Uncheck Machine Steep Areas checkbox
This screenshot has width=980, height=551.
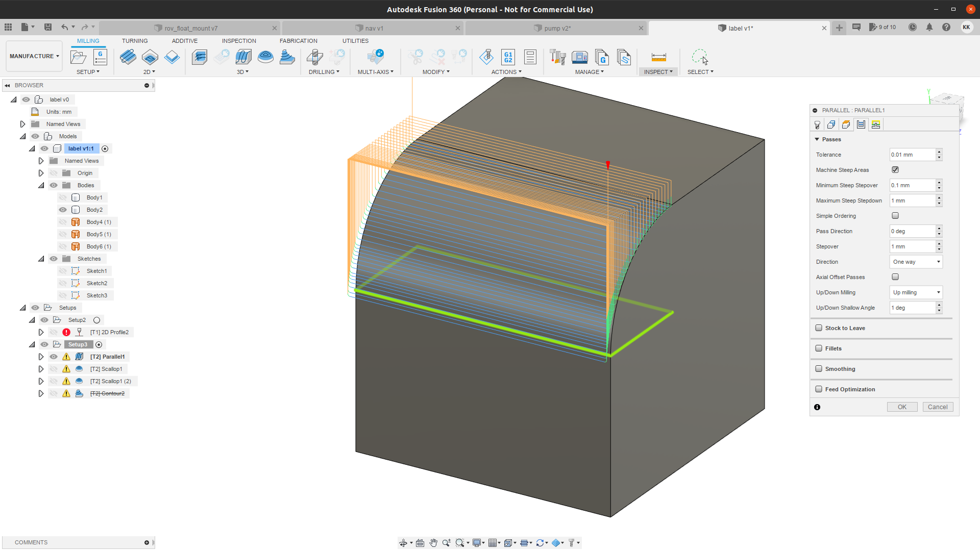(895, 170)
